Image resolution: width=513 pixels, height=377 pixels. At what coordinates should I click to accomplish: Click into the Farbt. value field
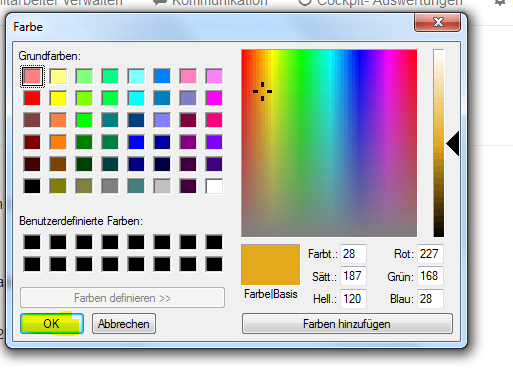tap(353, 254)
